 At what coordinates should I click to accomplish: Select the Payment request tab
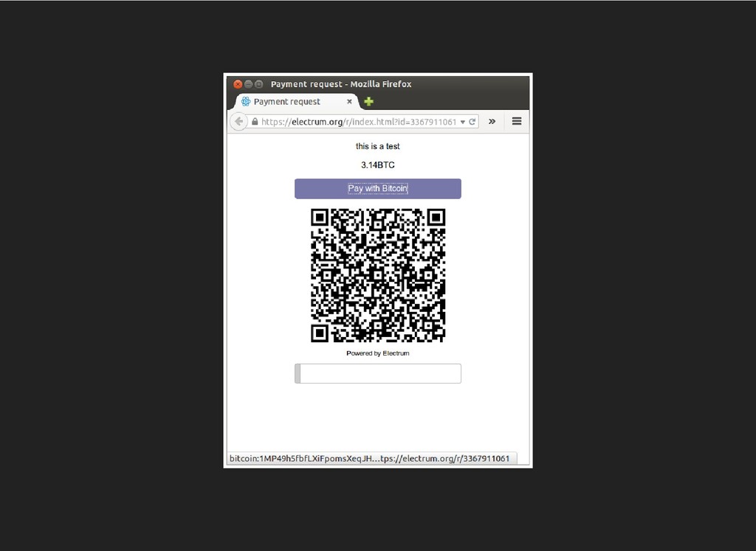click(x=297, y=102)
